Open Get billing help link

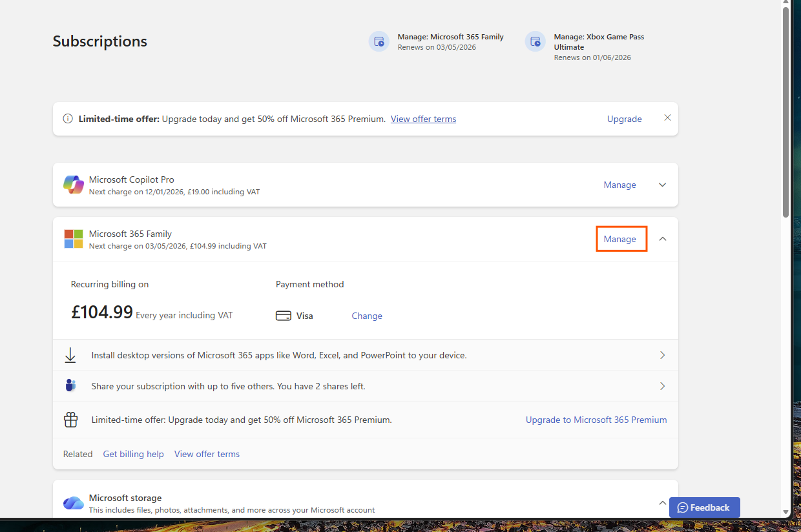coord(134,454)
